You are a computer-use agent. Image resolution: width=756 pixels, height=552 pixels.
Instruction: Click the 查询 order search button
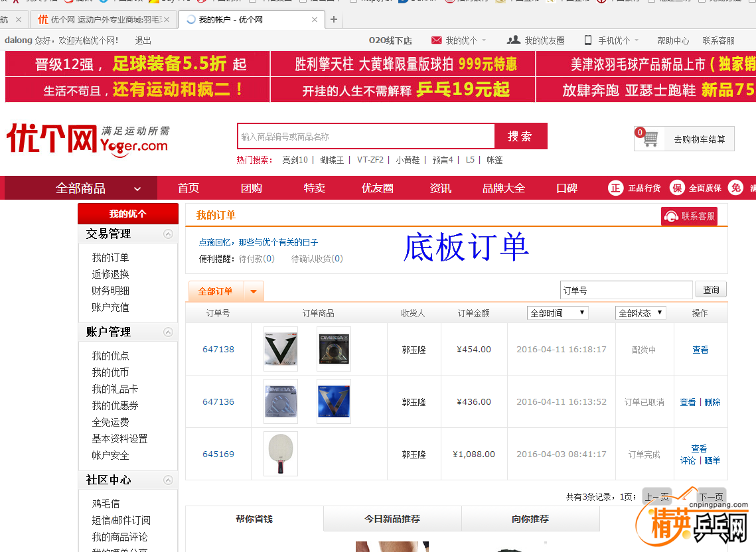coord(711,290)
